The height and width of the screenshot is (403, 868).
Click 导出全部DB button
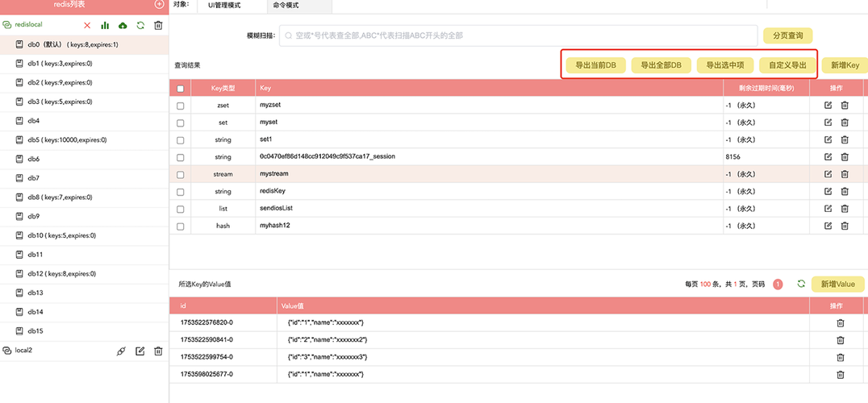[x=661, y=65]
